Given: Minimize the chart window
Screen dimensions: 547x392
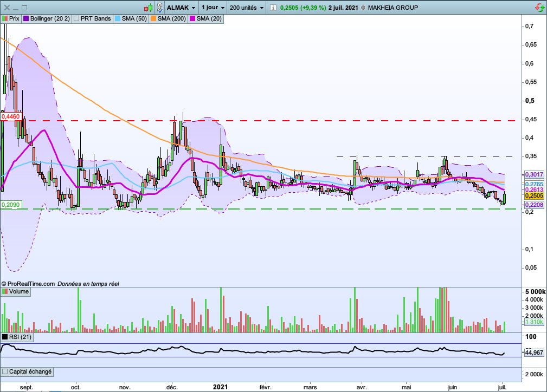Looking at the screenshot, I should point(16,8).
